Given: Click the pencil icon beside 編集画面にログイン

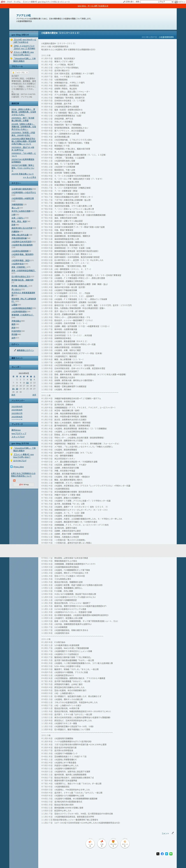Looking at the screenshot, I should pyautogui.click(x=15, y=350).
